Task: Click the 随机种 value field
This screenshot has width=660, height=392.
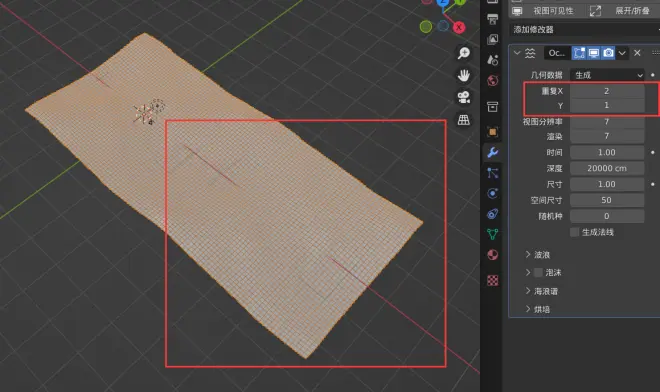Action: tap(607, 216)
